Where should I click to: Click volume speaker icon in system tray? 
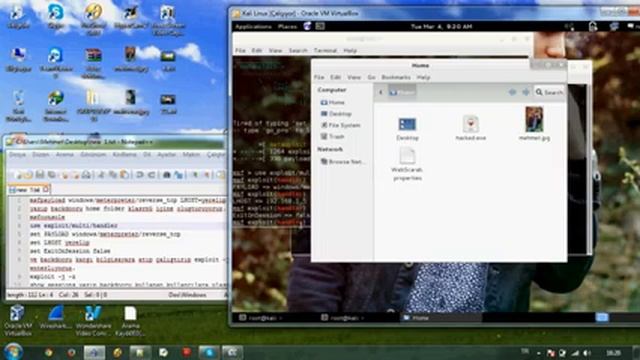[587, 353]
